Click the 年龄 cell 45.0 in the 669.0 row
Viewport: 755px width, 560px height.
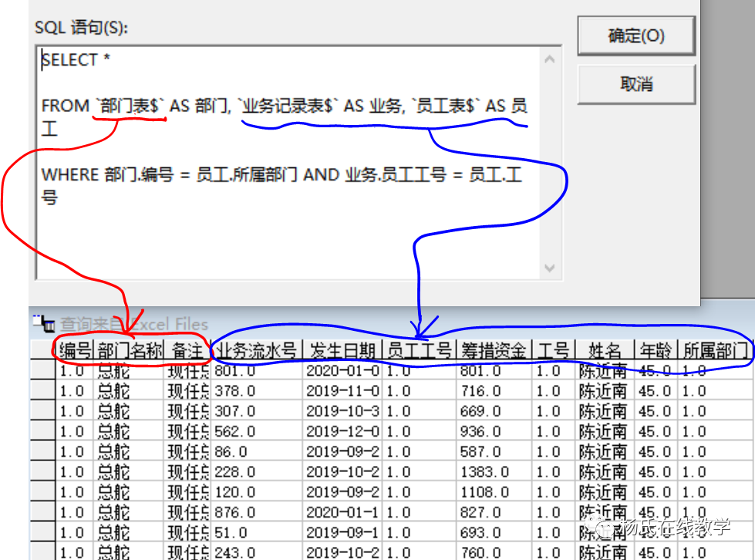[656, 411]
